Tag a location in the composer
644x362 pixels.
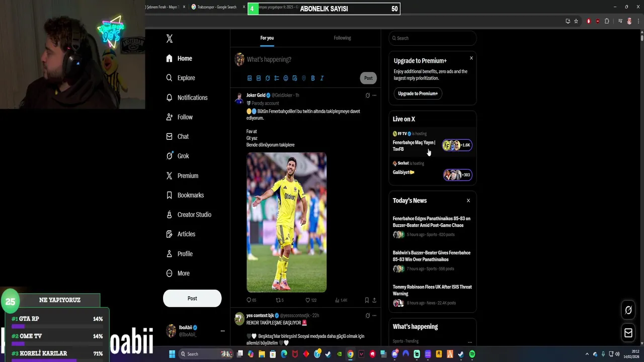304,78
